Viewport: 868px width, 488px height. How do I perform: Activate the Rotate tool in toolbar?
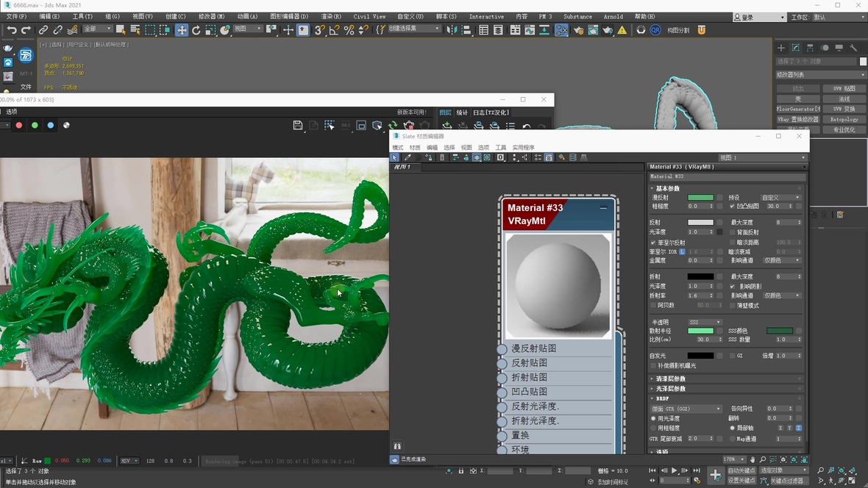[196, 30]
